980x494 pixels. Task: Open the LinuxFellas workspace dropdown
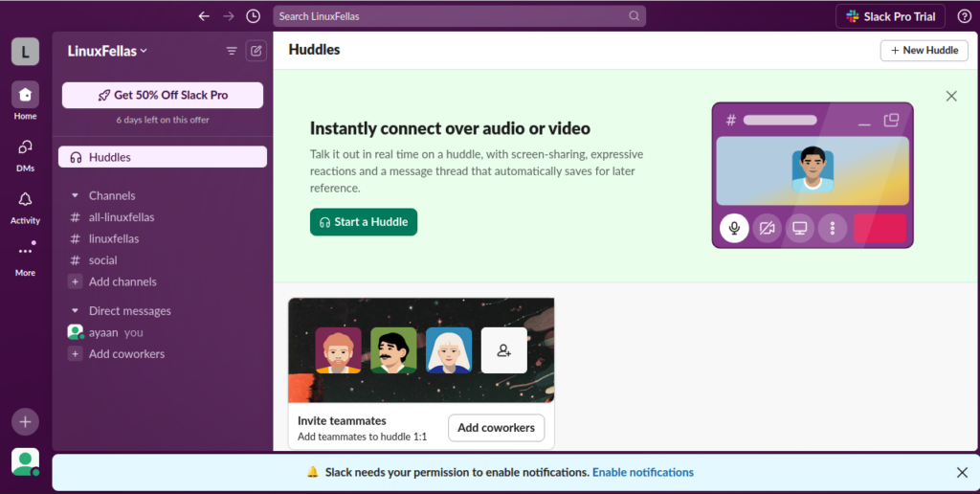107,51
